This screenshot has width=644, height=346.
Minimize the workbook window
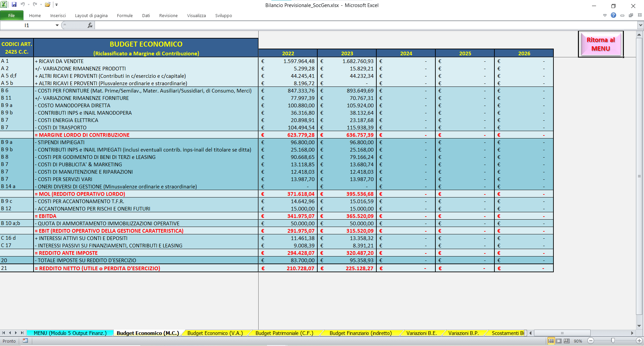tap(622, 15)
